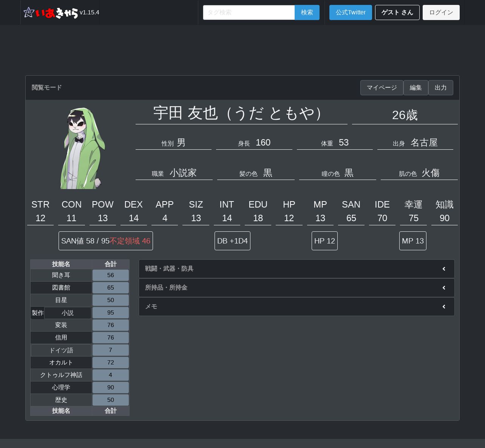Image resolution: width=485 pixels, height=448 pixels.
Task: Click the 閲覧モード label
Action: click(46, 88)
